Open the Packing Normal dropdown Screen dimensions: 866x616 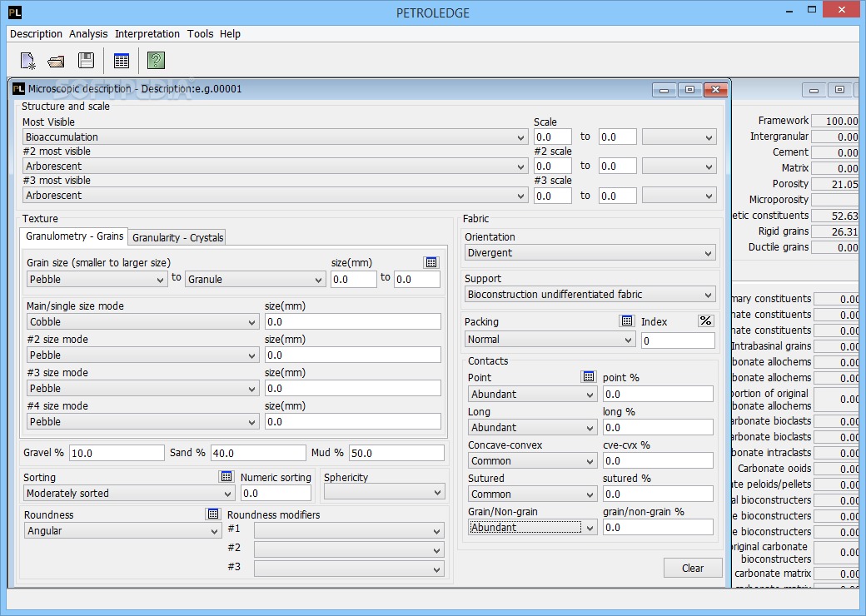[550, 340]
